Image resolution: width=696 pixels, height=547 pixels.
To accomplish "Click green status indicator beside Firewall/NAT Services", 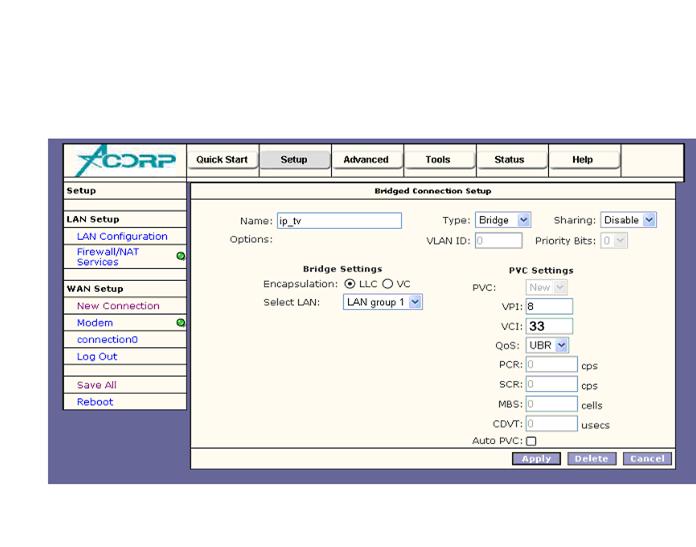I will [180, 257].
